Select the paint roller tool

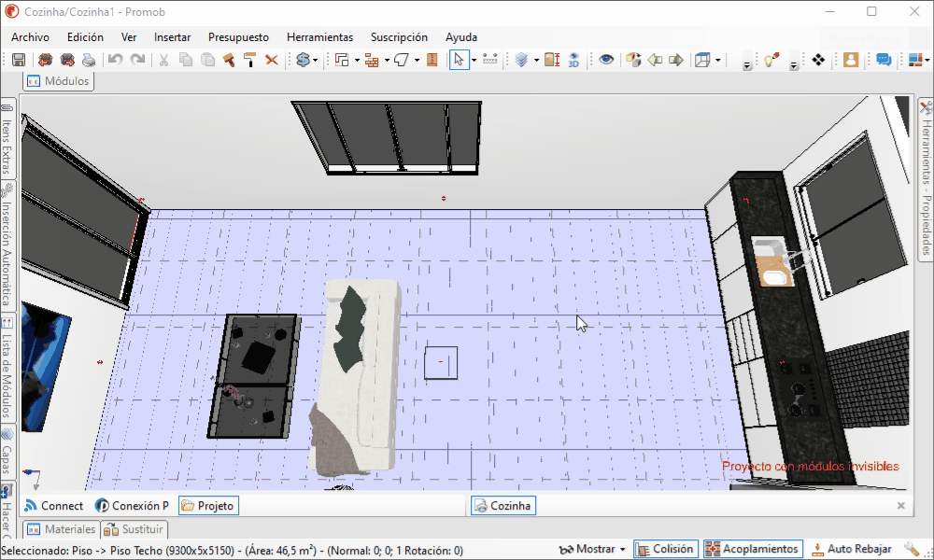click(249, 60)
